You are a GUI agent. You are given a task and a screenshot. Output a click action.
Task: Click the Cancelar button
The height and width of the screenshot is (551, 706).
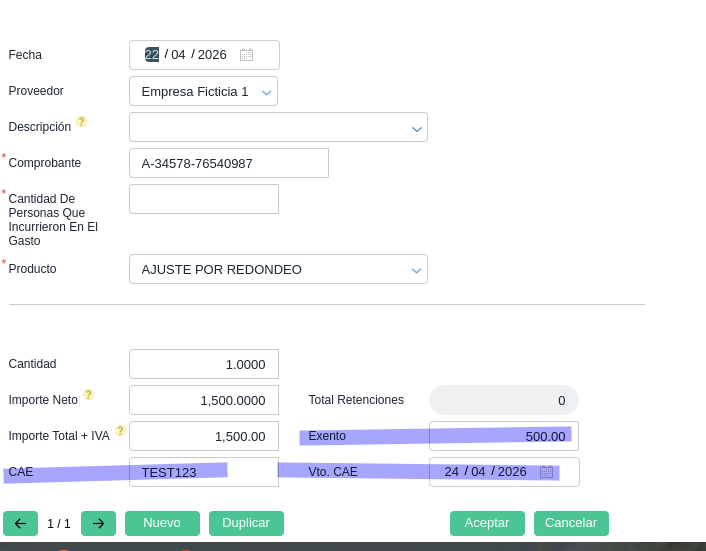tap(571, 523)
